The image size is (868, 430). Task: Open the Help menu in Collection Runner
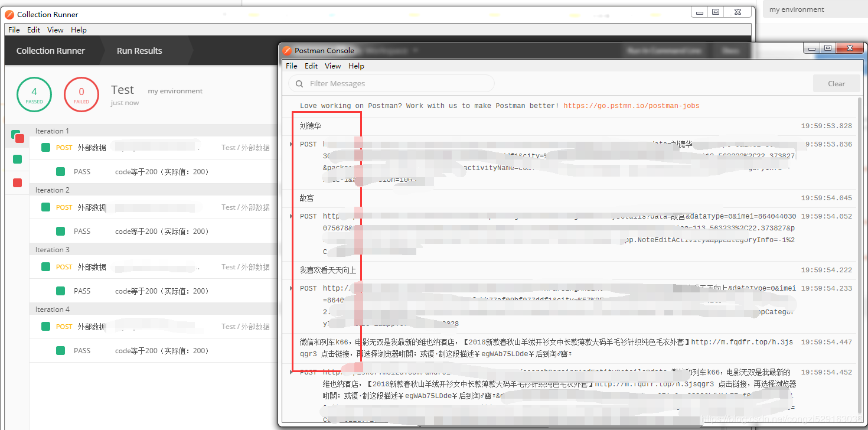coord(79,30)
